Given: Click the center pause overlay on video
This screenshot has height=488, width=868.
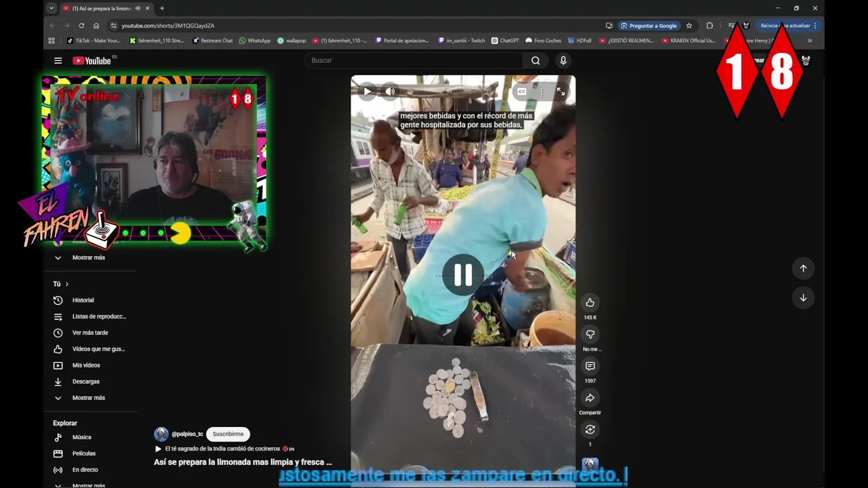Looking at the screenshot, I should (463, 274).
